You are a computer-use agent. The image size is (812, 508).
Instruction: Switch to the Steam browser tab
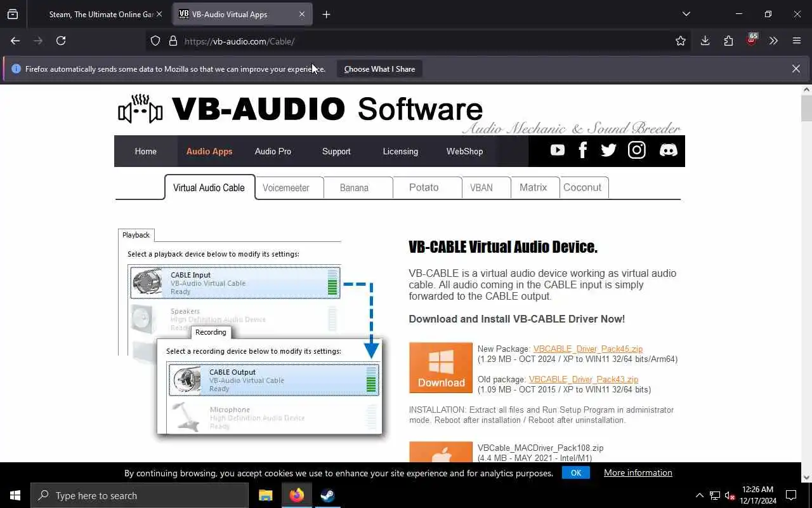101,14
